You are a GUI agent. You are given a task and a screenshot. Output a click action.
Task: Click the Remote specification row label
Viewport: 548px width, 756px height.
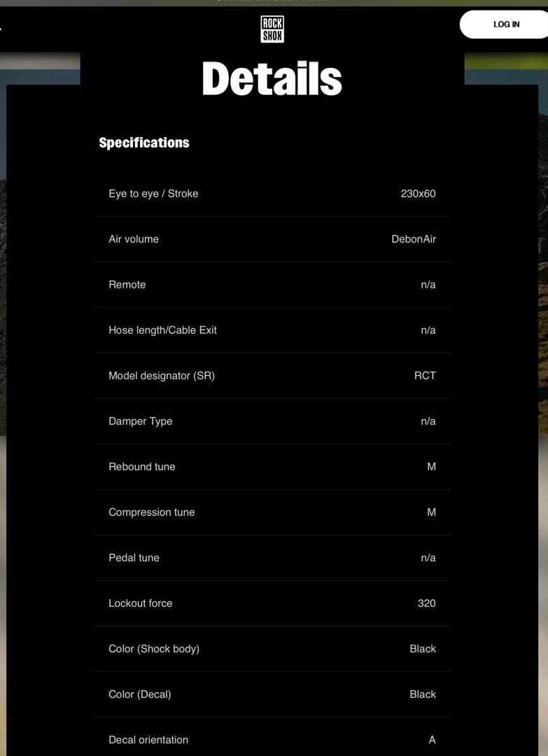point(127,285)
